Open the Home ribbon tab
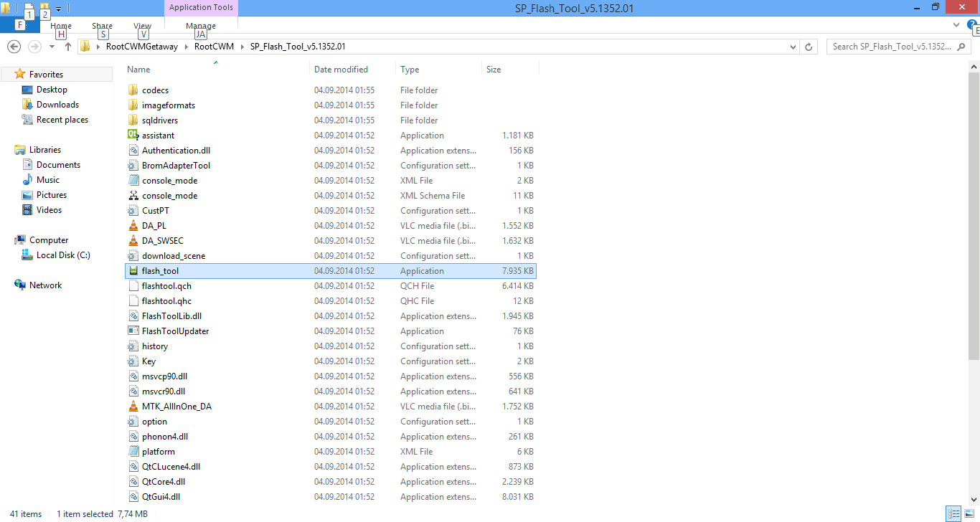This screenshot has height=522, width=980. 61,26
